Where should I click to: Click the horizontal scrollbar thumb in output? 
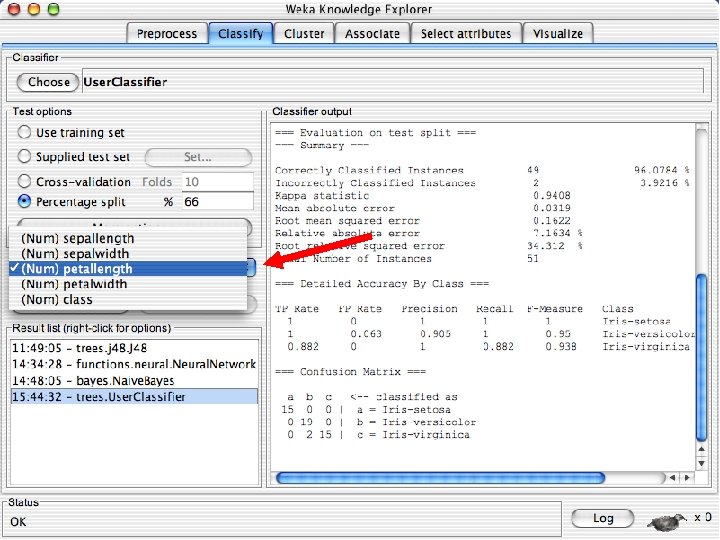coord(440,478)
